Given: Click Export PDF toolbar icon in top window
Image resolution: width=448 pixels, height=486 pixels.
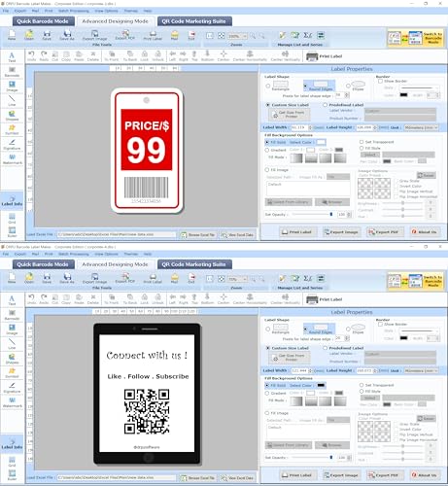Looking at the screenshot, I should click(125, 35).
